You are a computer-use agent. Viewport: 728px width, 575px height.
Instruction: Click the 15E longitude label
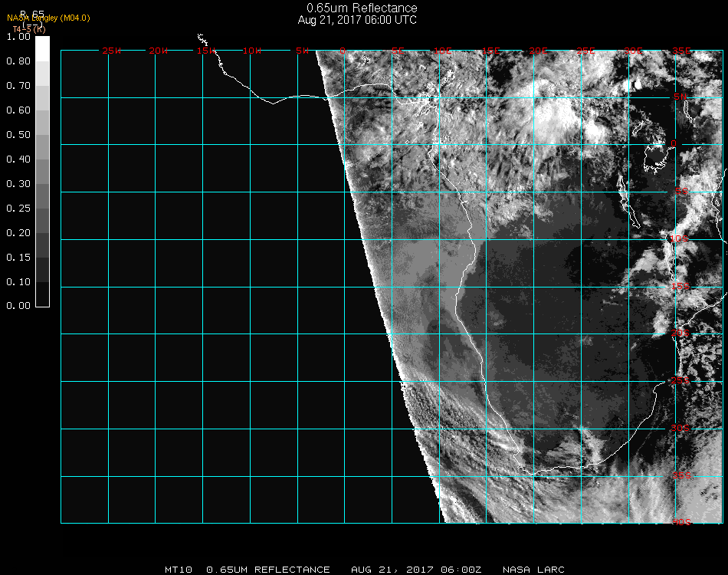(x=491, y=51)
